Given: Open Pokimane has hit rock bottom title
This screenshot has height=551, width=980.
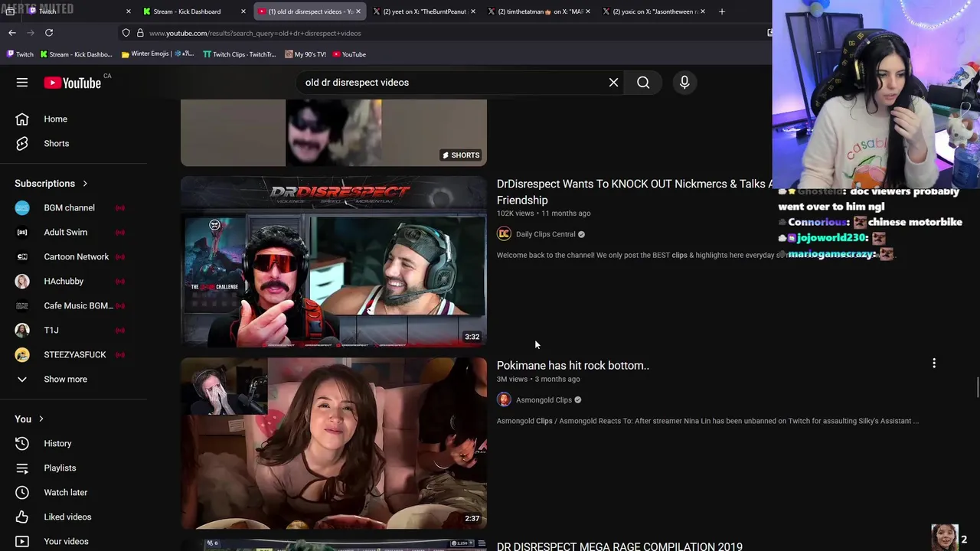Looking at the screenshot, I should point(573,366).
